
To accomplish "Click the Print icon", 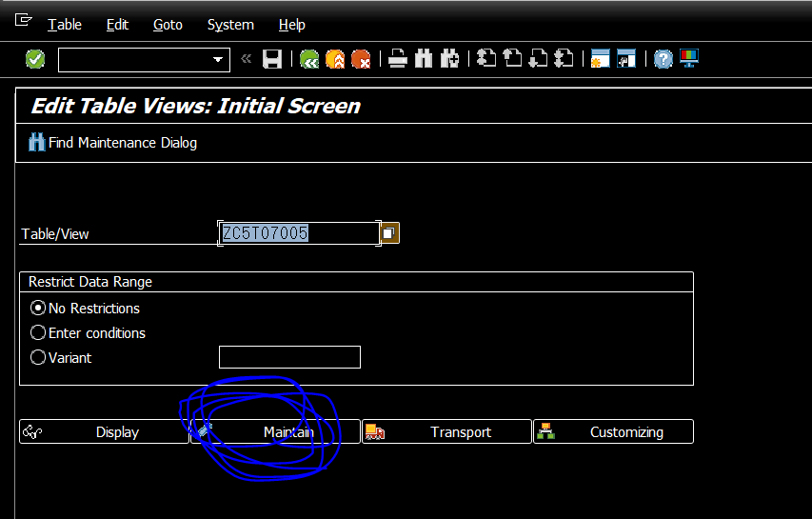I will tap(398, 58).
